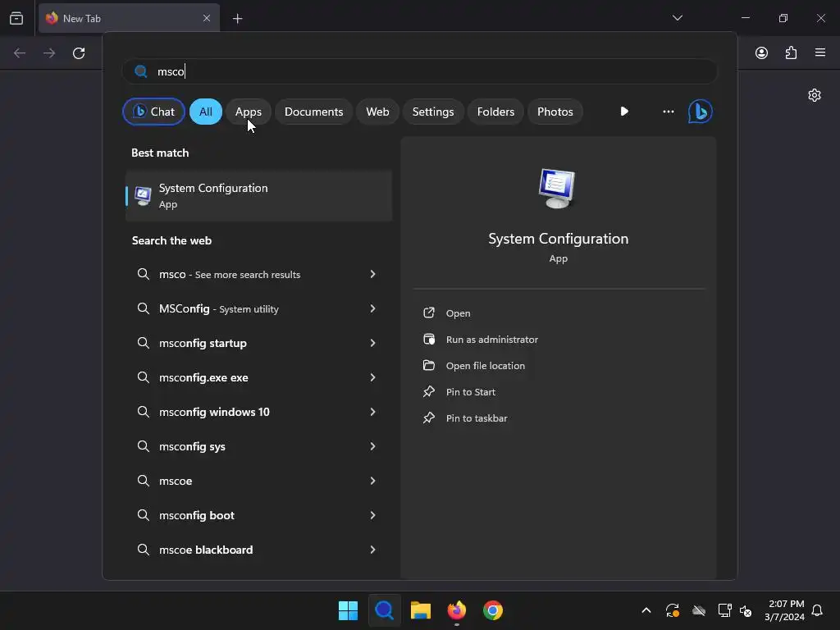This screenshot has height=630, width=840.
Task: Open the three-dot search options menu
Action: pyautogui.click(x=668, y=112)
